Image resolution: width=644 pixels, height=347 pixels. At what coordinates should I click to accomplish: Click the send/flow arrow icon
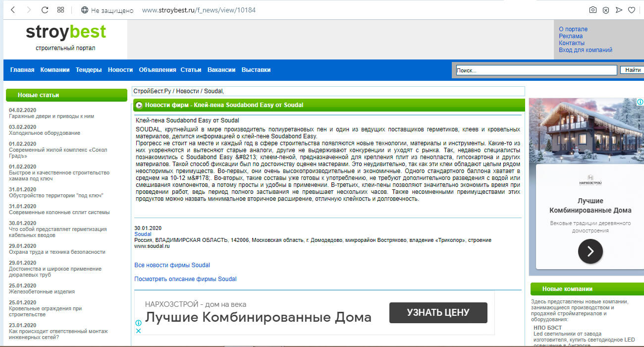[x=619, y=10]
